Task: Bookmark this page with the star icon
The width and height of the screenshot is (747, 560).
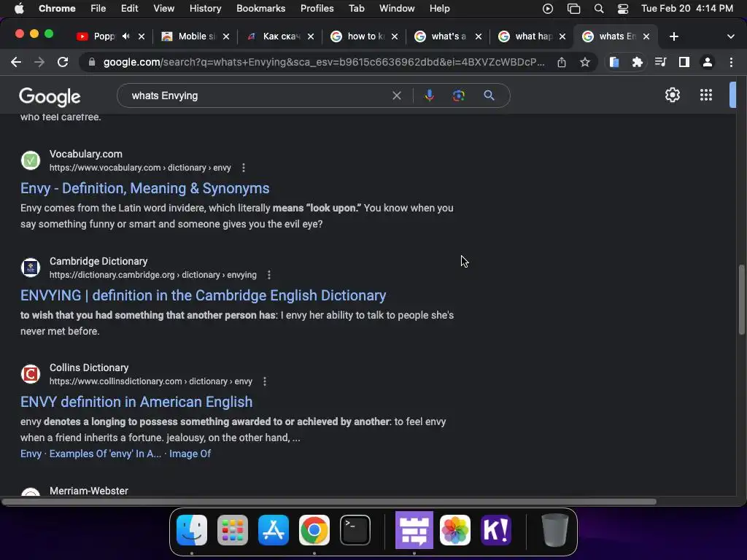Action: tap(585, 63)
